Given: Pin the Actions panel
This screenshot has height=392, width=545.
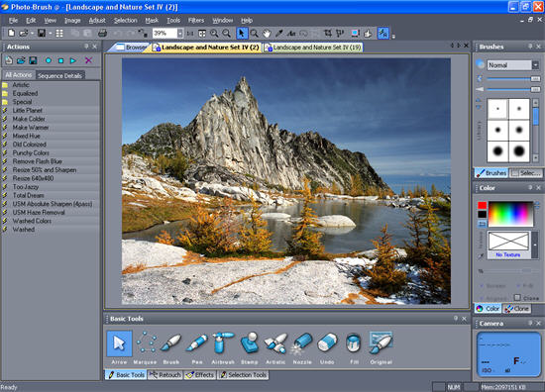Looking at the screenshot, I should coord(86,46).
